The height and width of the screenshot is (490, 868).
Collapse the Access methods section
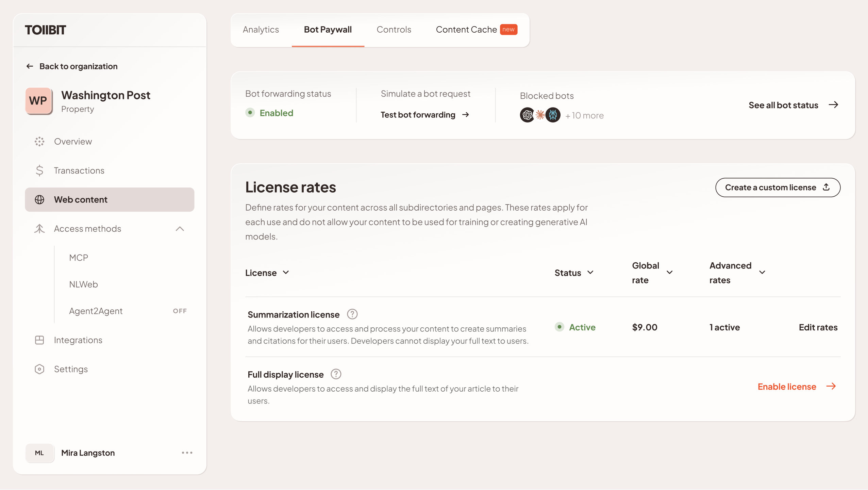[180, 229]
